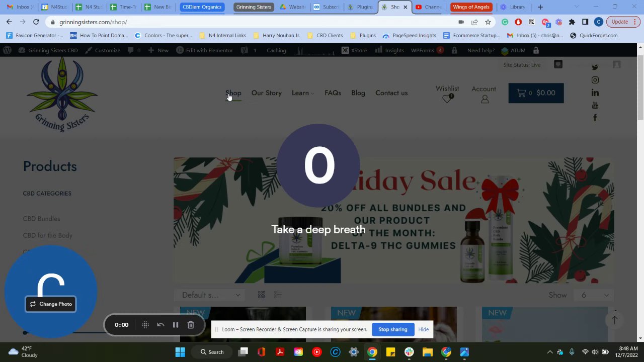Switch to CBDiem Organics tab group

pos(202,7)
